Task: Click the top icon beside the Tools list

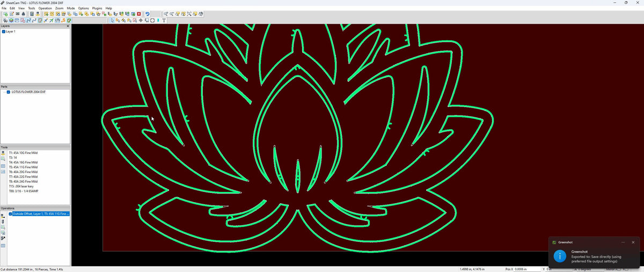Action: pos(3,153)
